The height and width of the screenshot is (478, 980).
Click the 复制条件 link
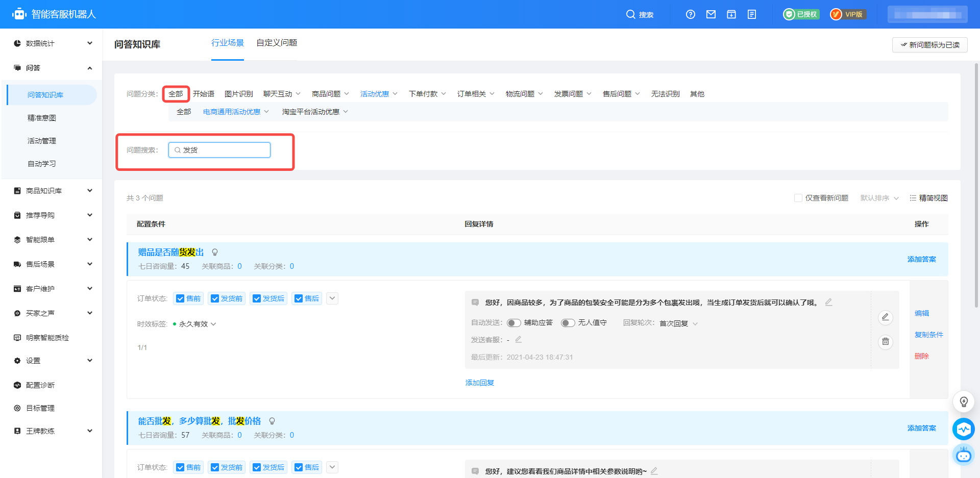(x=929, y=335)
